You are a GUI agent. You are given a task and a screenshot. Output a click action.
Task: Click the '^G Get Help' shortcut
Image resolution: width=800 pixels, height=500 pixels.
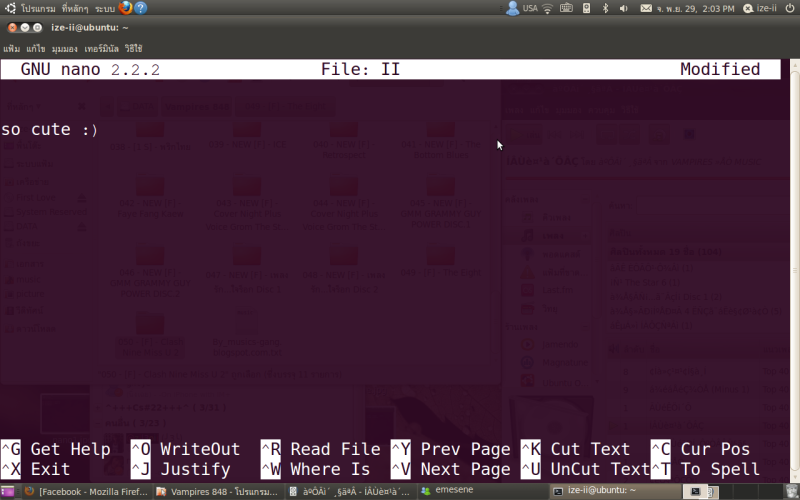pos(56,449)
